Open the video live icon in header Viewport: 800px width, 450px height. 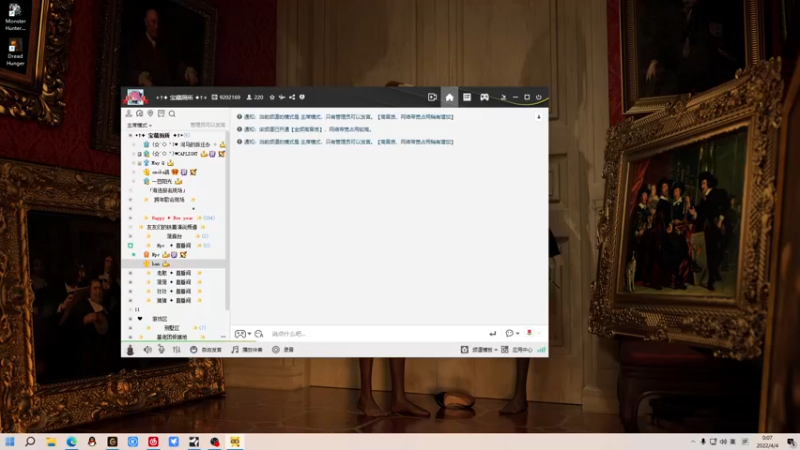(x=432, y=97)
